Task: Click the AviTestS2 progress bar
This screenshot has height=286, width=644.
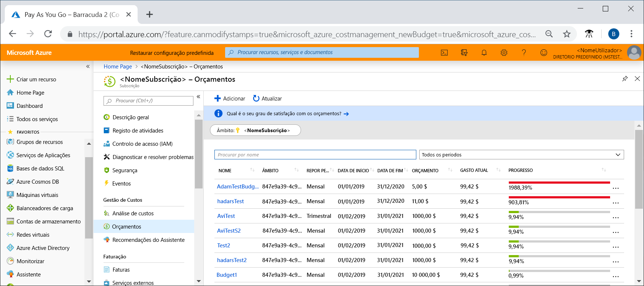Action: tap(559, 227)
